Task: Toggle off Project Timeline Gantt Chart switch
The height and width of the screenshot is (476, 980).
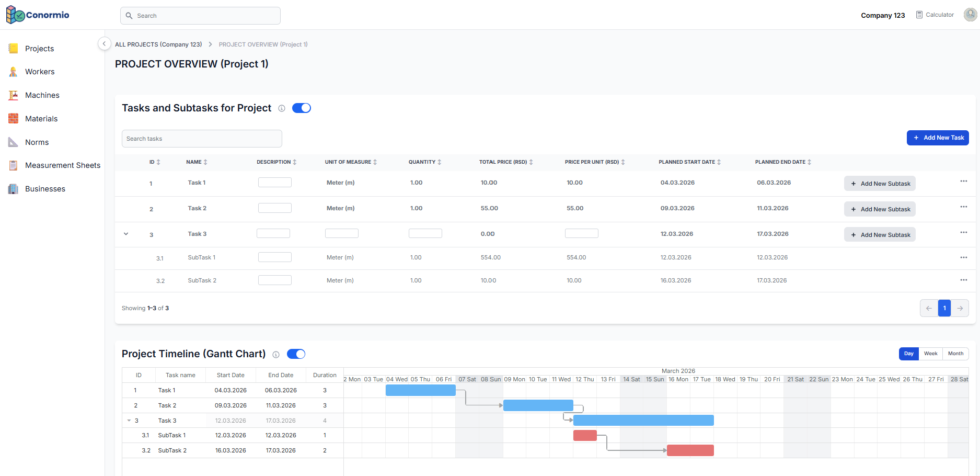Action: pyautogui.click(x=296, y=354)
